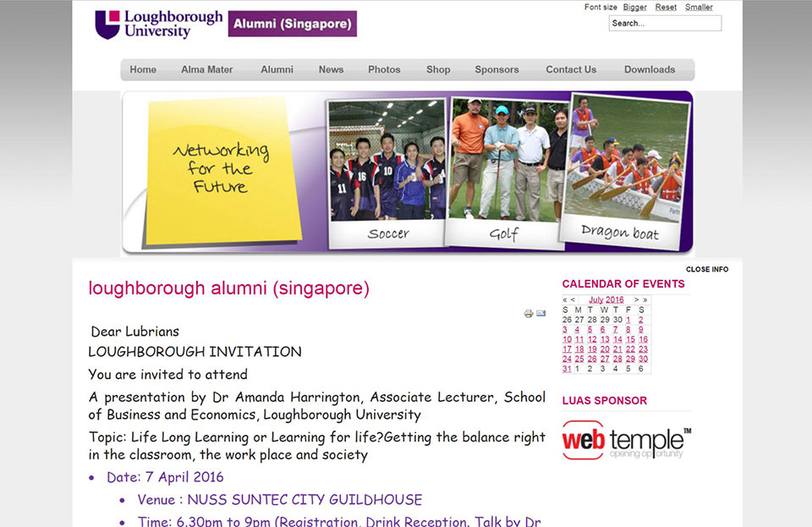812x527 pixels.
Task: Click the Loughborough University logo
Action: 159,25
